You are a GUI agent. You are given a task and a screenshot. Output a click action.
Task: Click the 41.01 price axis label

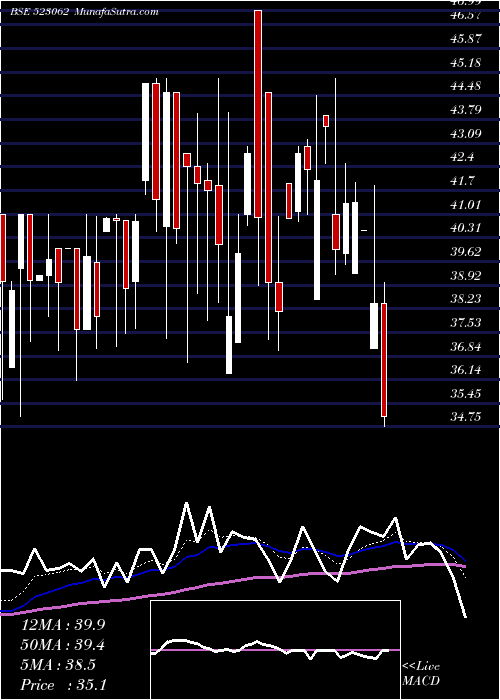(x=466, y=204)
